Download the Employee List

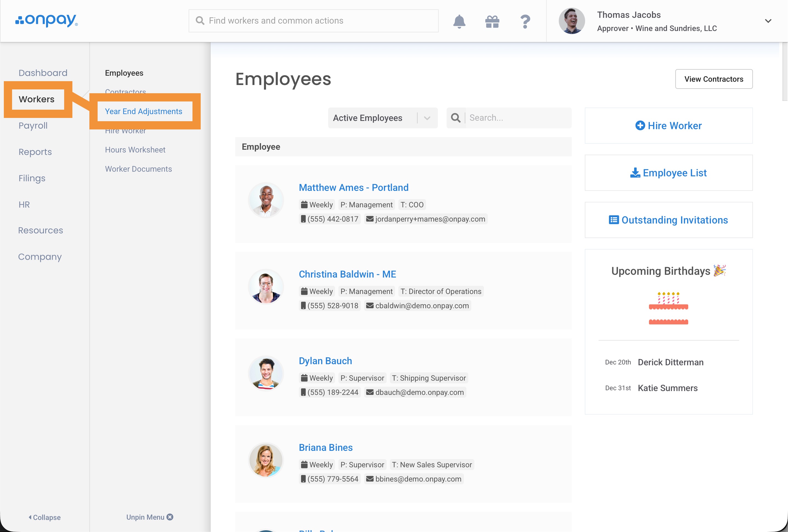click(668, 173)
